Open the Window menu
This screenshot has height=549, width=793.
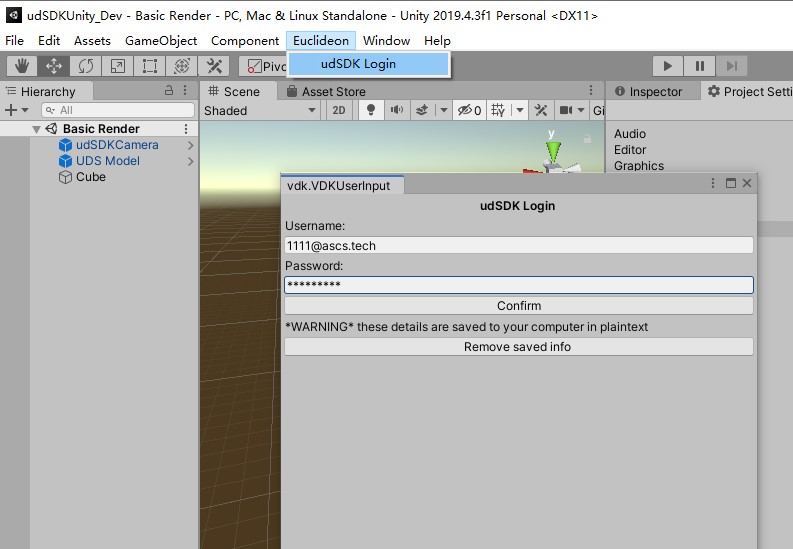point(386,40)
